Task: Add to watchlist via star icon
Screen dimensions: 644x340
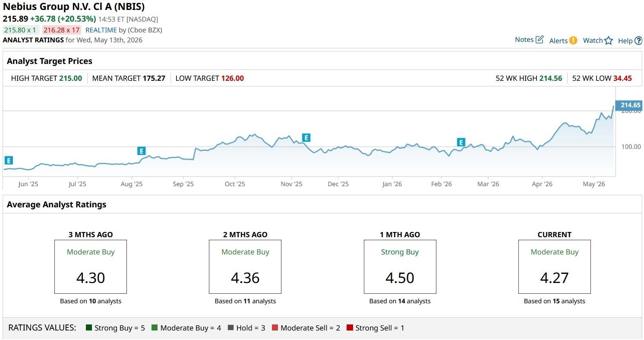Action: tap(609, 41)
